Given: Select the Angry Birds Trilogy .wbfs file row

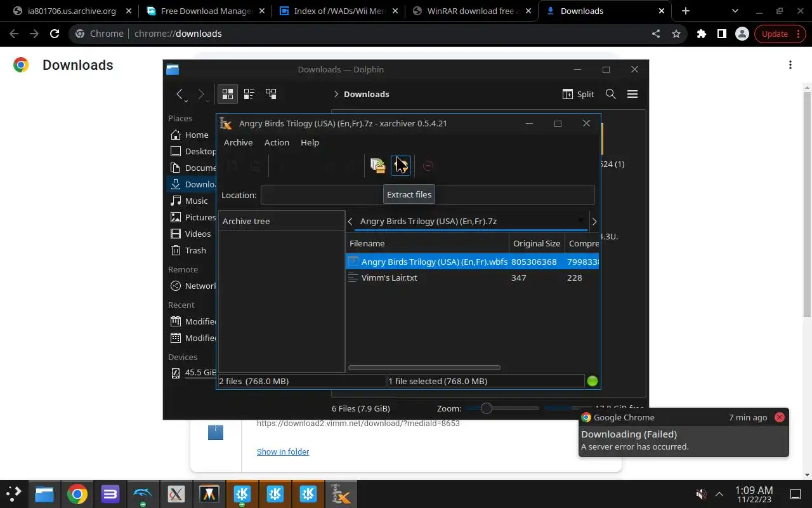Looking at the screenshot, I should [x=473, y=262].
